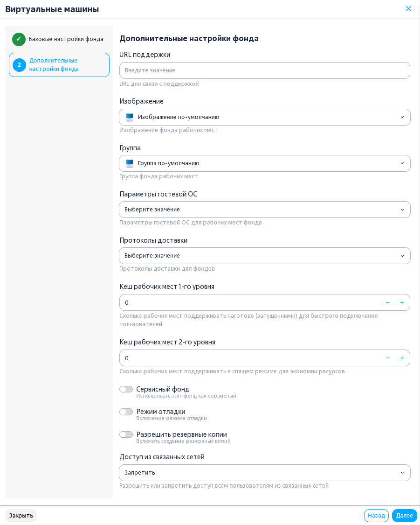
Task: Click the plus icon for 1st-level cache
Action: click(402, 303)
